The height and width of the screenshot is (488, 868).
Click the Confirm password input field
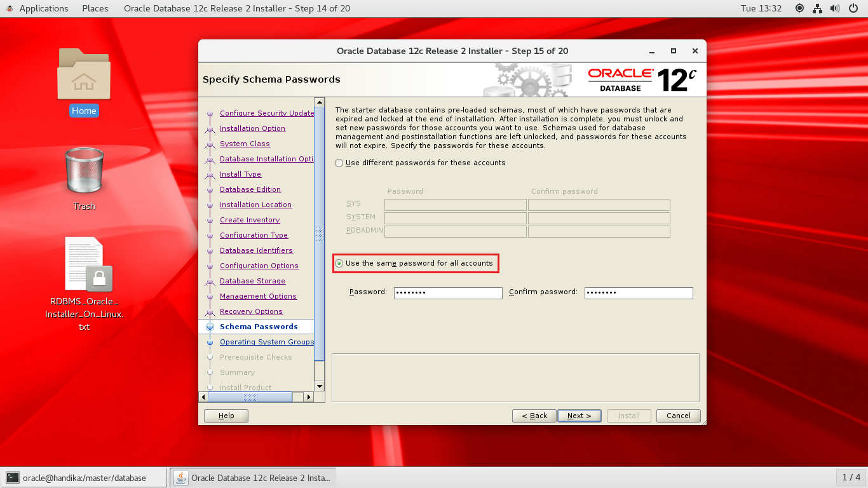click(639, 293)
